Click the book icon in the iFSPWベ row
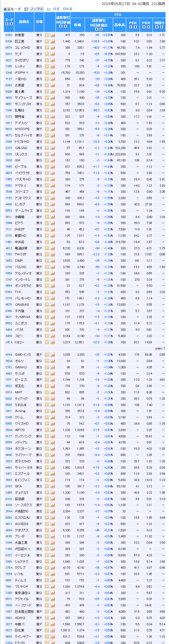169x644 pixels. tap(47, 73)
